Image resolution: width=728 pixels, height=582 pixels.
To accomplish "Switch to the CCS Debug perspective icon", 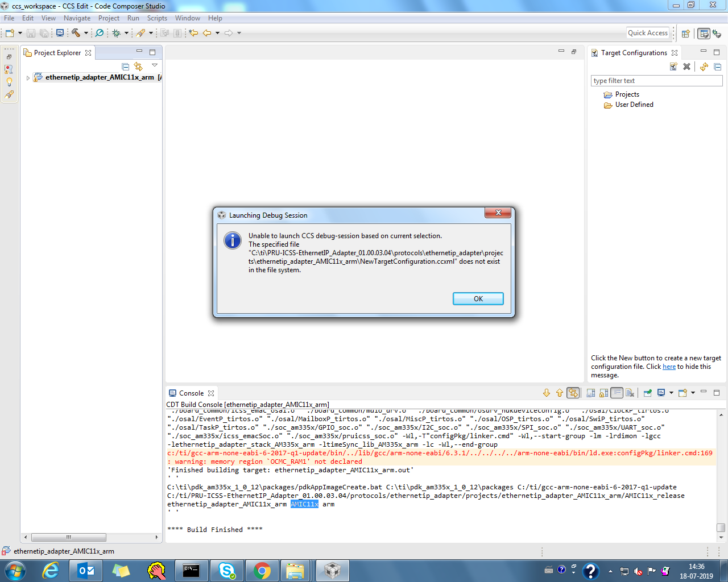I will (717, 34).
